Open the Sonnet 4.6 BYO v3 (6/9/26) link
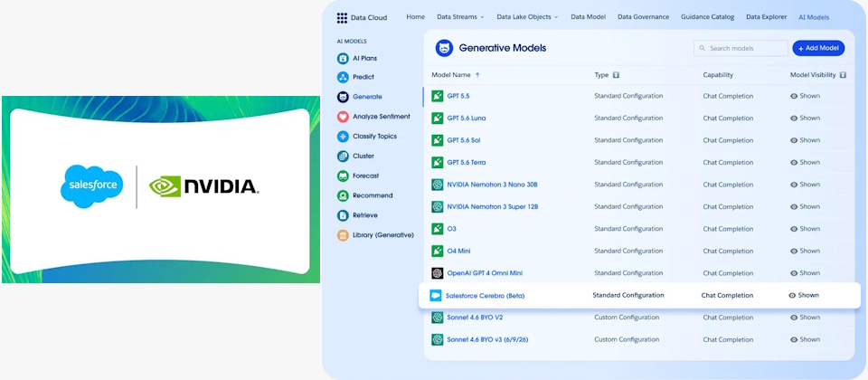Image resolution: width=868 pixels, height=380 pixels. (487, 339)
